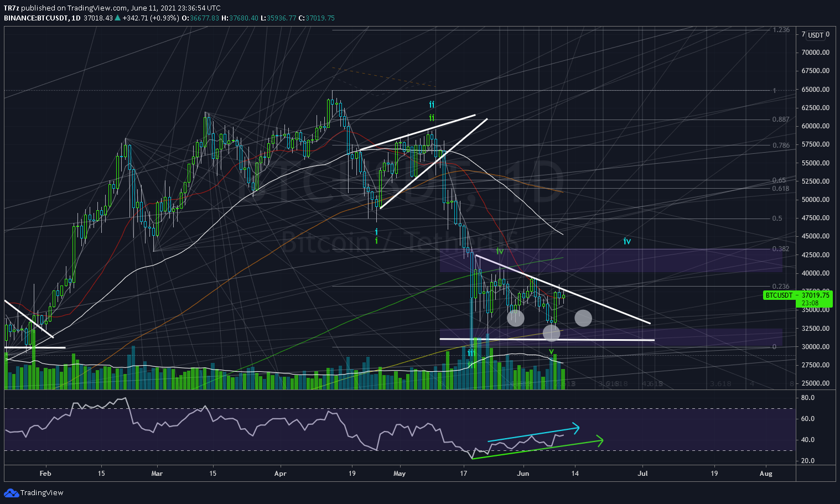
Task: Click the green BTCUSDT 37019.75 price label
Action: pyautogui.click(x=797, y=295)
